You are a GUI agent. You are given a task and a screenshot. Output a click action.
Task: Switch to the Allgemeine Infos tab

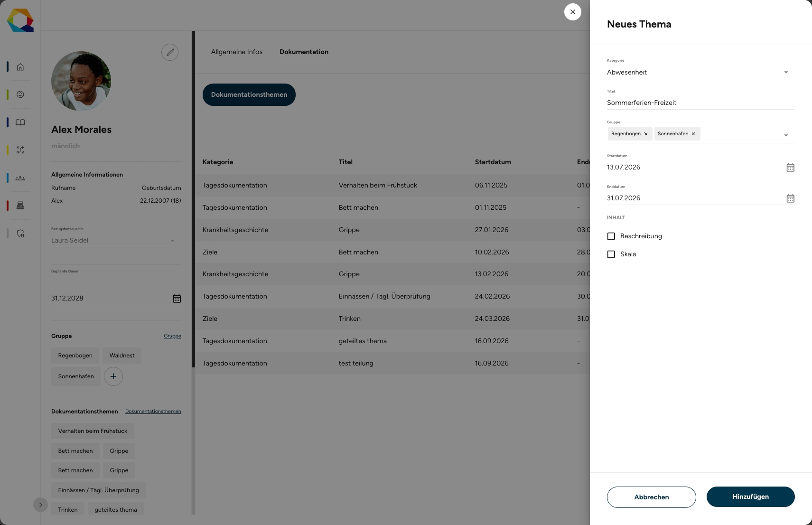[237, 52]
